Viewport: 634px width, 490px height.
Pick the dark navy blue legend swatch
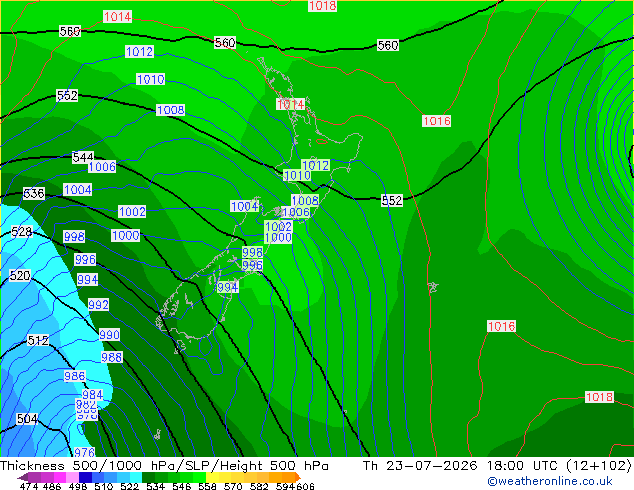[85, 477]
